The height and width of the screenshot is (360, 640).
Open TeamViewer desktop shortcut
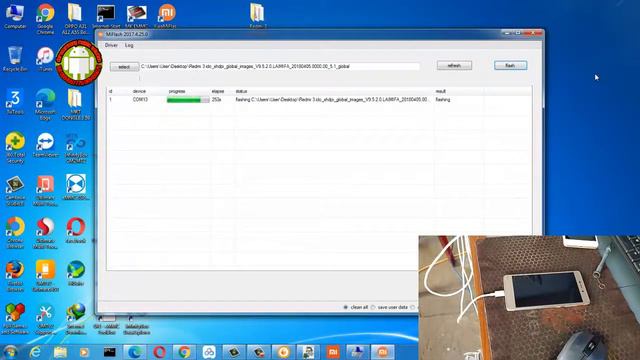click(x=45, y=145)
